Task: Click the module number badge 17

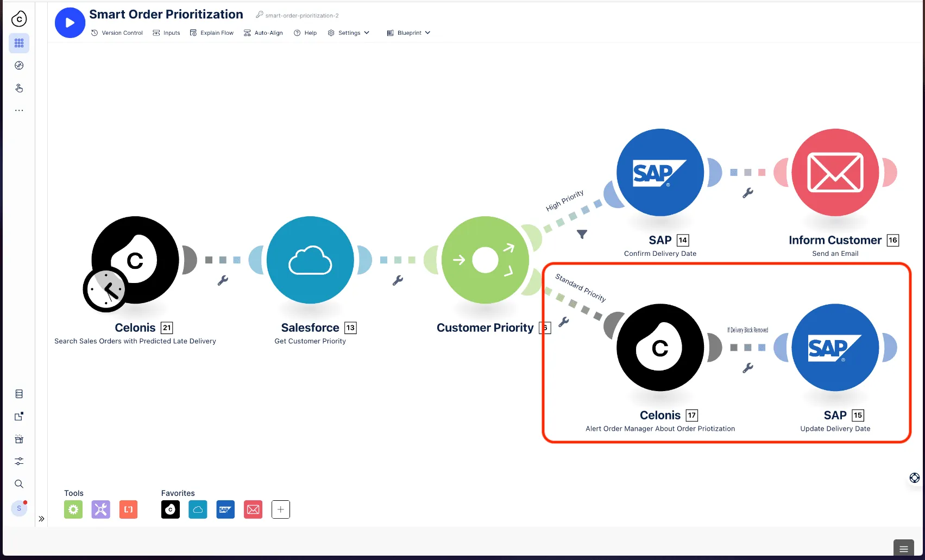Action: 691,416
